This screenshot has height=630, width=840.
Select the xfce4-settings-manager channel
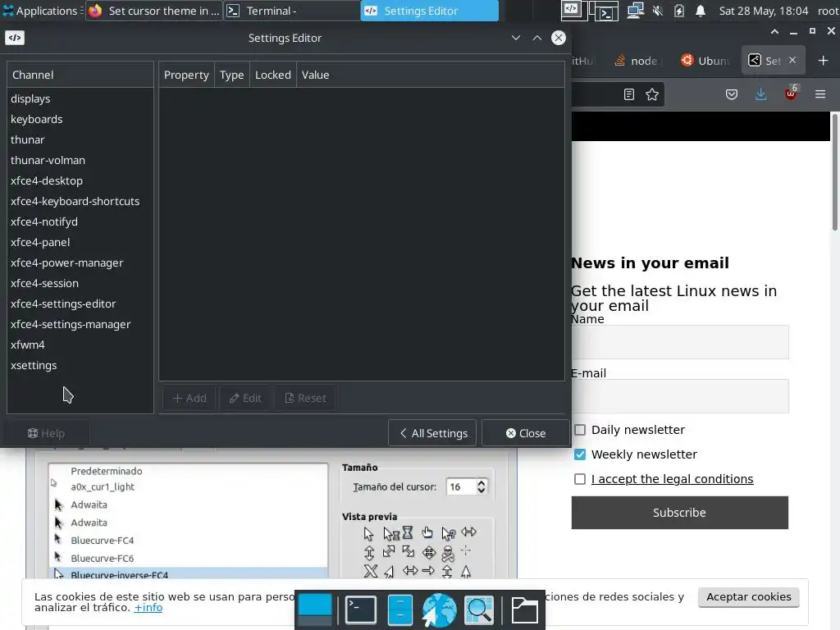[80, 324]
